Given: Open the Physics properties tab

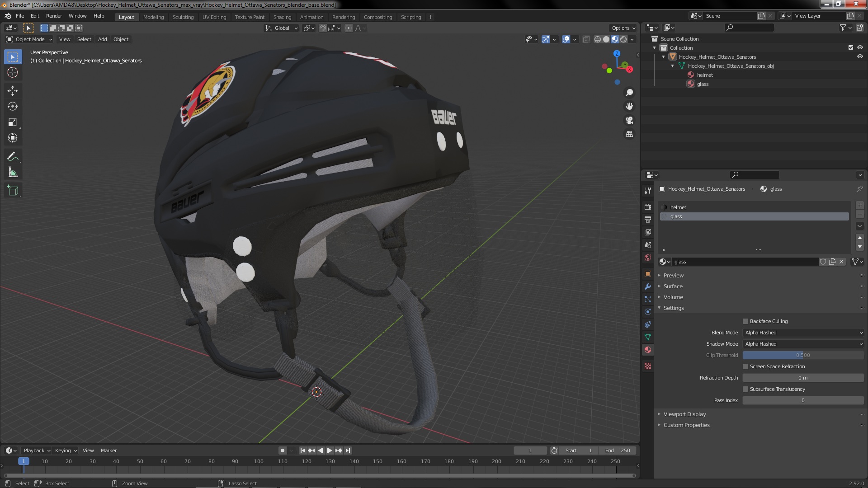Looking at the screenshot, I should [x=648, y=312].
